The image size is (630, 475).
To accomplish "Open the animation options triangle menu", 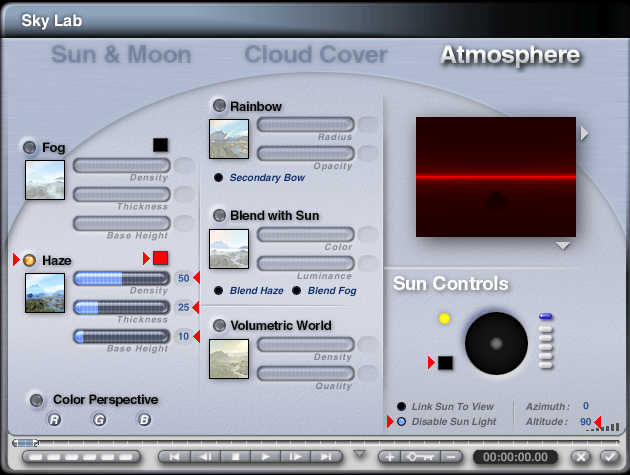I will tap(360, 454).
